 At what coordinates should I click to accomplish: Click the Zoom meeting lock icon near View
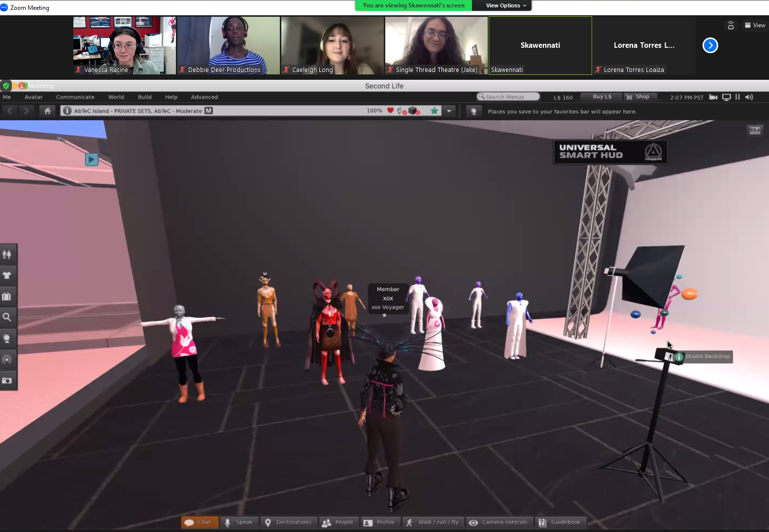[731, 26]
